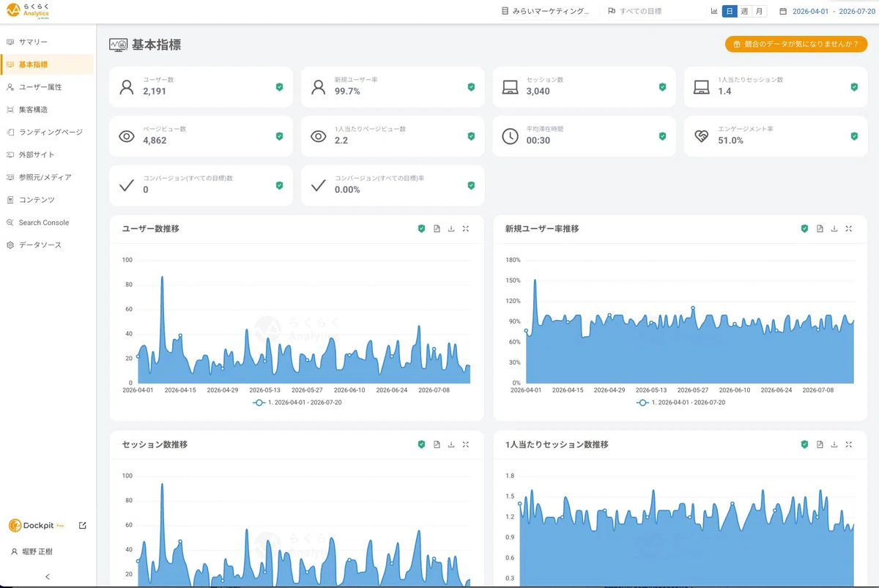Click green shield on ページビュー数 card
This screenshot has height=588, width=879.
pos(279,135)
